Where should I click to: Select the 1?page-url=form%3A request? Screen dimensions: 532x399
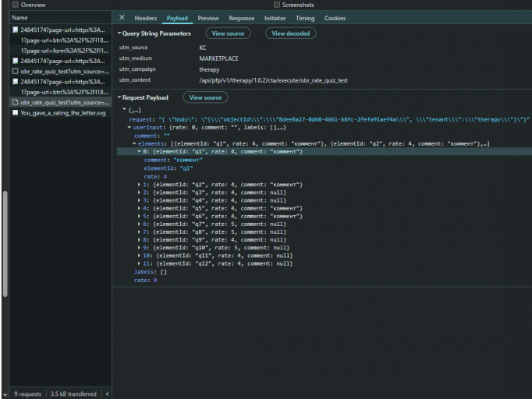click(61, 51)
